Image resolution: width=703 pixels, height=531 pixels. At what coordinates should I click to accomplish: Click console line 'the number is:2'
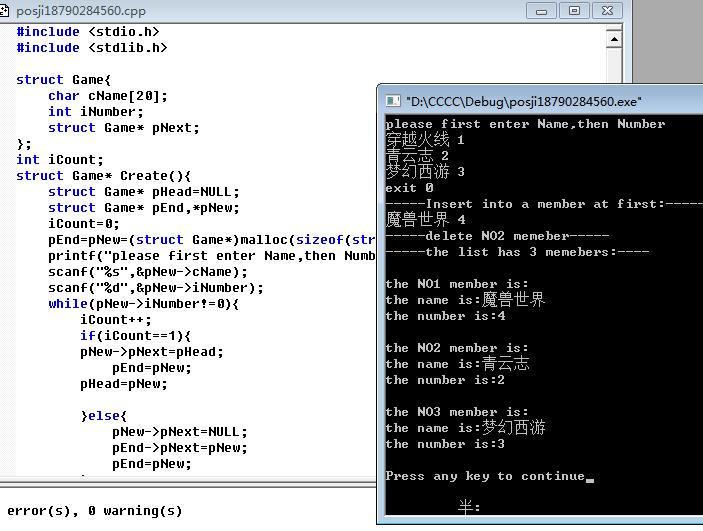point(445,380)
